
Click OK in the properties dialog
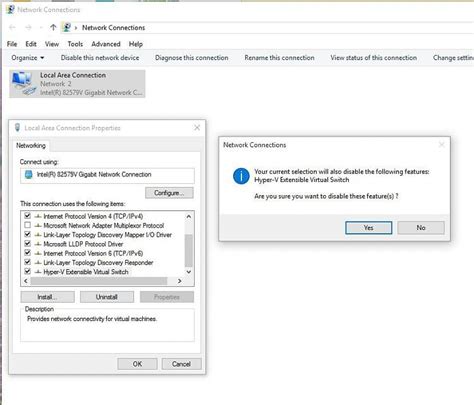[137, 364]
